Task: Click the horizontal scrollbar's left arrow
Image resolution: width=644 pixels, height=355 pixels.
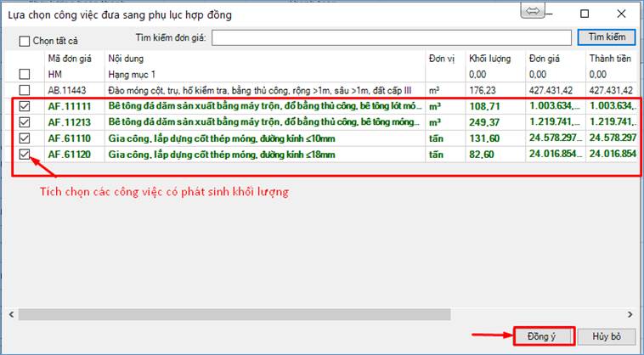Action: pos(11,314)
